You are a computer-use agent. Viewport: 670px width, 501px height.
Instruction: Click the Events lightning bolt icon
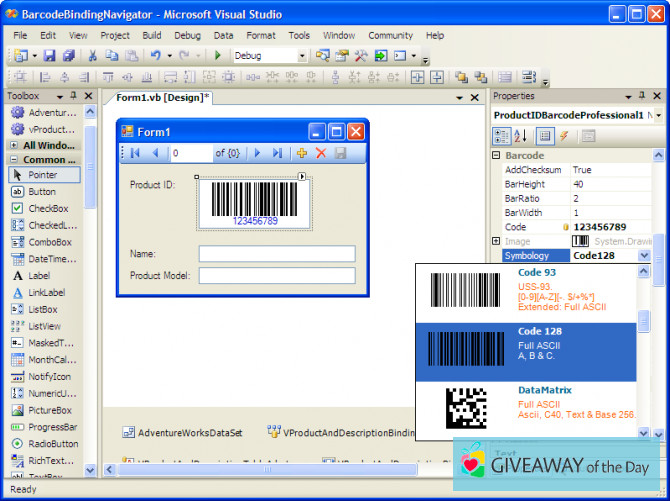point(565,136)
